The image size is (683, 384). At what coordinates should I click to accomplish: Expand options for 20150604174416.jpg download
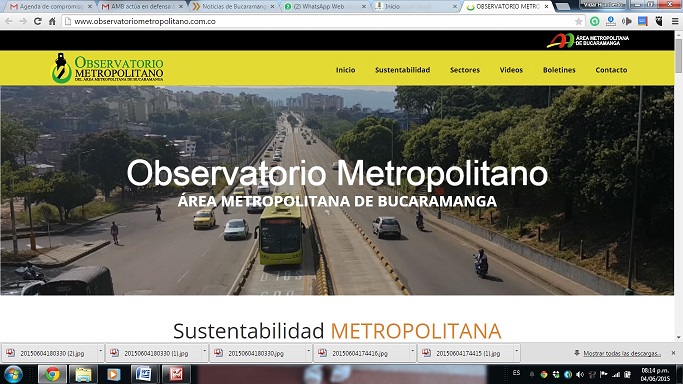(x=413, y=353)
